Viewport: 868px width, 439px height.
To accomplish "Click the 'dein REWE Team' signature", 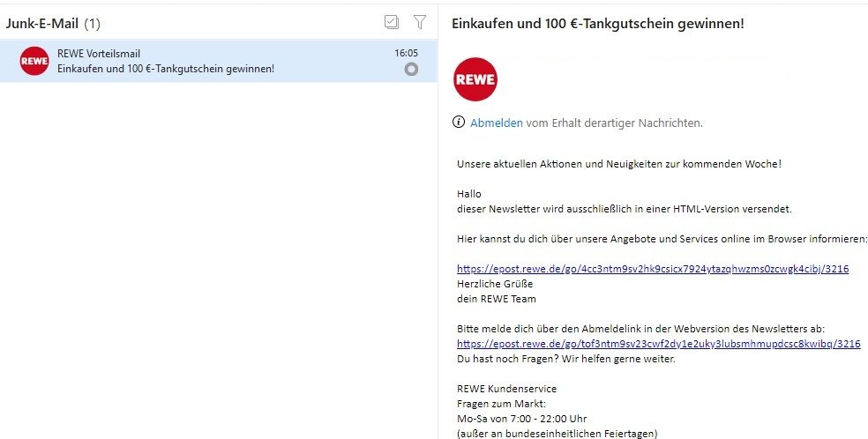I will (496, 299).
